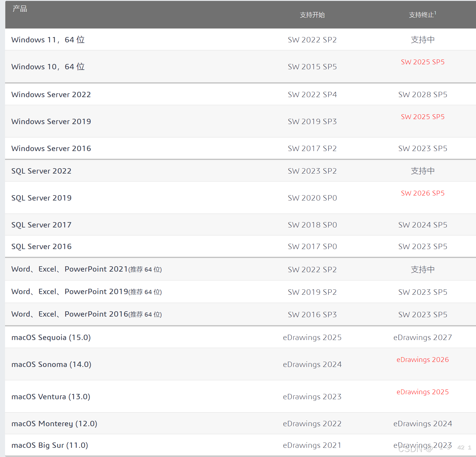Select Word, Excel, PowerPoint 2021 row label

click(86, 269)
